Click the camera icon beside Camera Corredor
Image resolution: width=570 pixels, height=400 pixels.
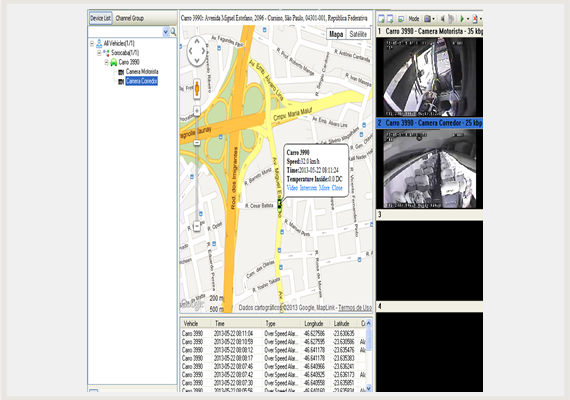[121, 81]
